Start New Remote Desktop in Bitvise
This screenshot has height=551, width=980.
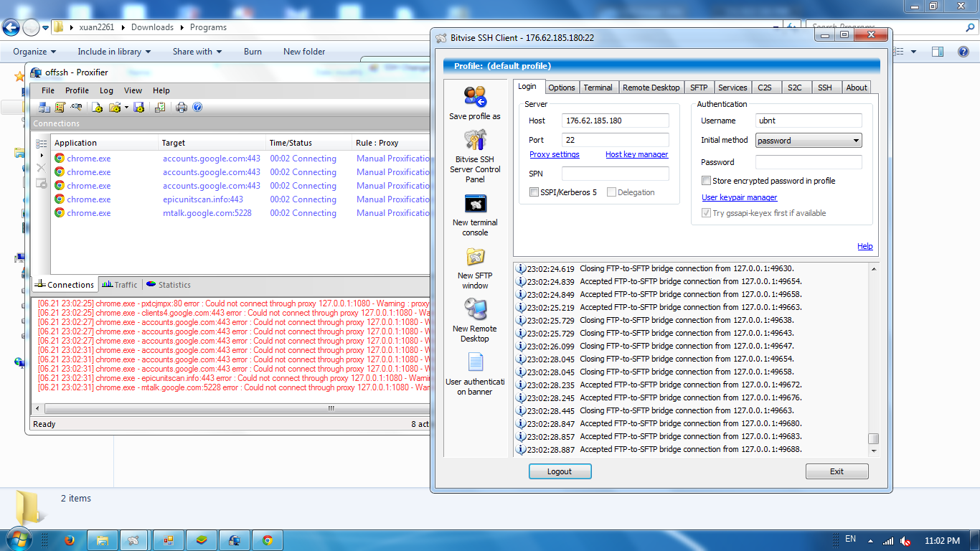click(475, 321)
